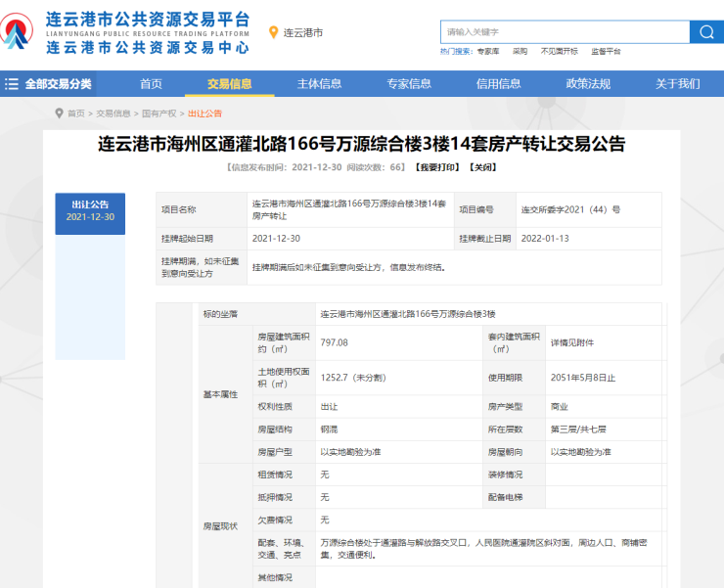Select the 出让公告 2021-12-30 sidebar tab
This screenshot has width=724, height=588.
tap(90, 213)
